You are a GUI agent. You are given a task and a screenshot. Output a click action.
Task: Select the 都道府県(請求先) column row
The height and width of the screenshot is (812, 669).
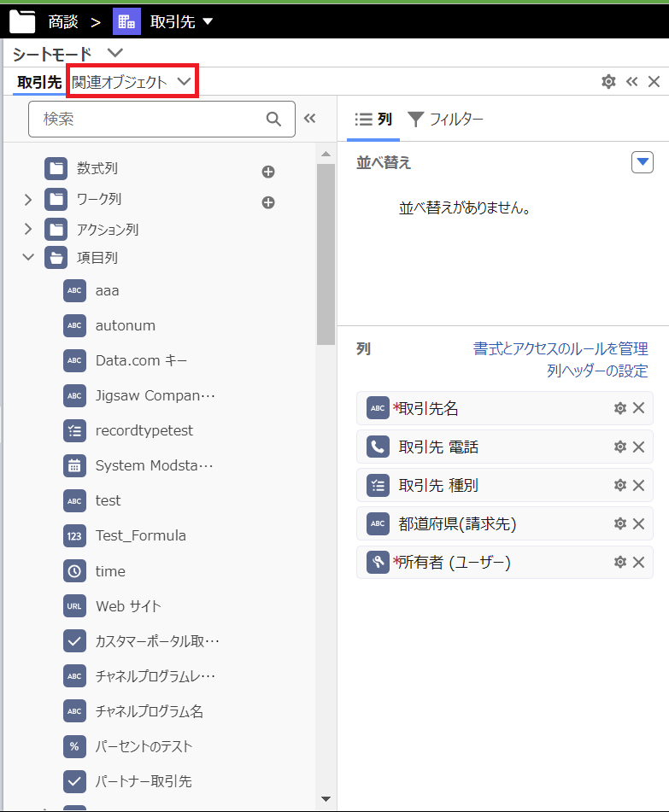coord(505,523)
